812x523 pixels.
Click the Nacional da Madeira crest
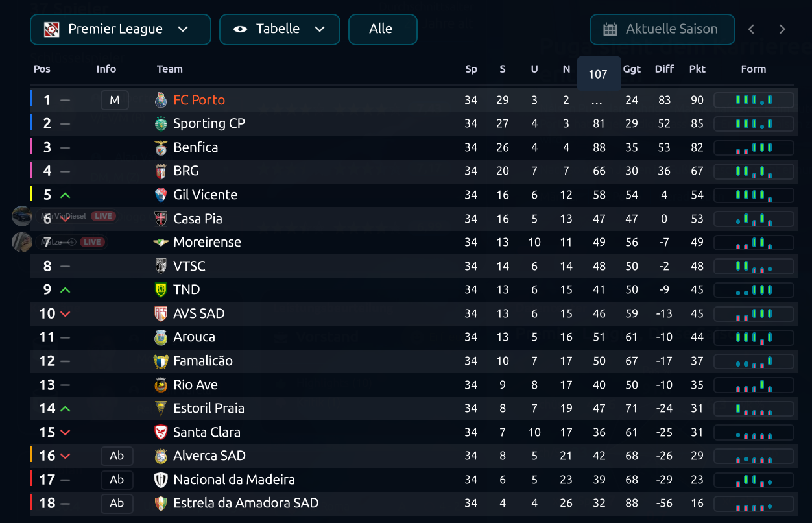coord(161,480)
